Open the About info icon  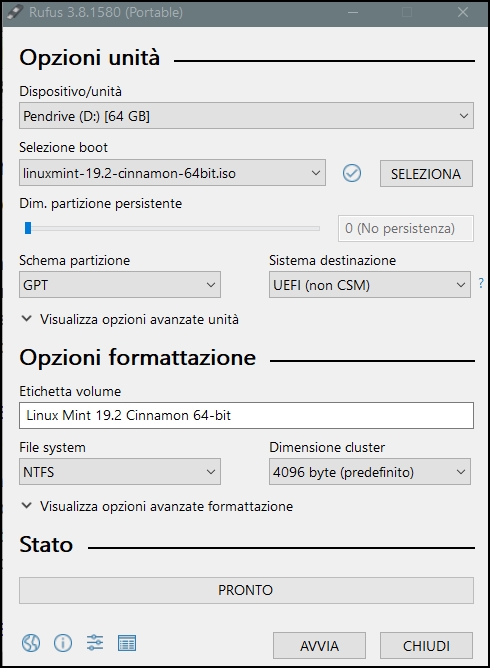pyautogui.click(x=63, y=643)
